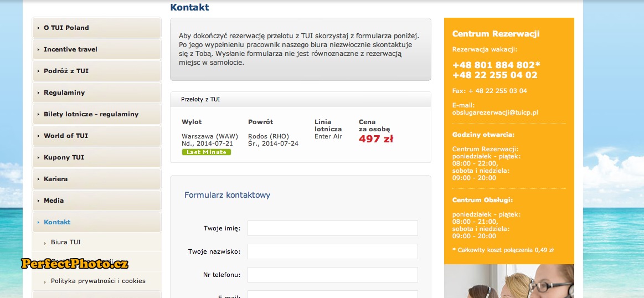Click the Całkowity koszt połączenia note

coord(503,250)
